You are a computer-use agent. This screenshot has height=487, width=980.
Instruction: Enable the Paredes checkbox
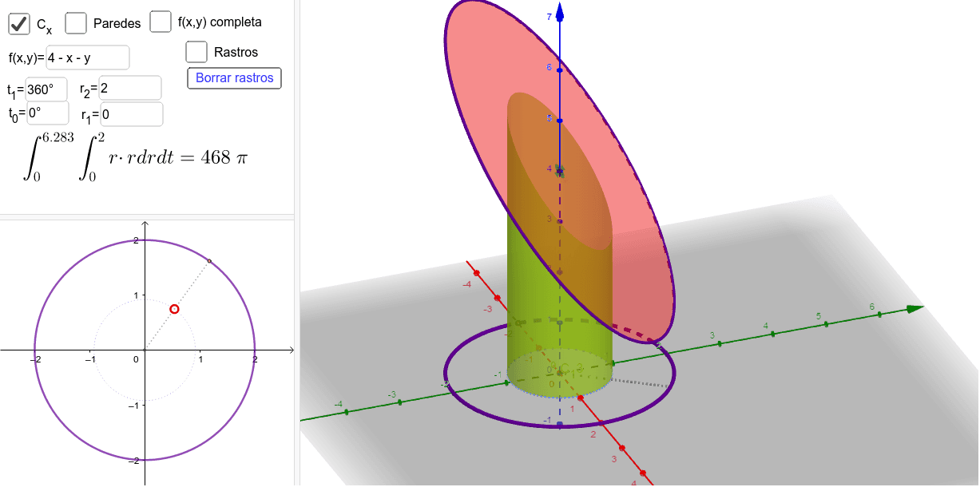[x=77, y=24]
